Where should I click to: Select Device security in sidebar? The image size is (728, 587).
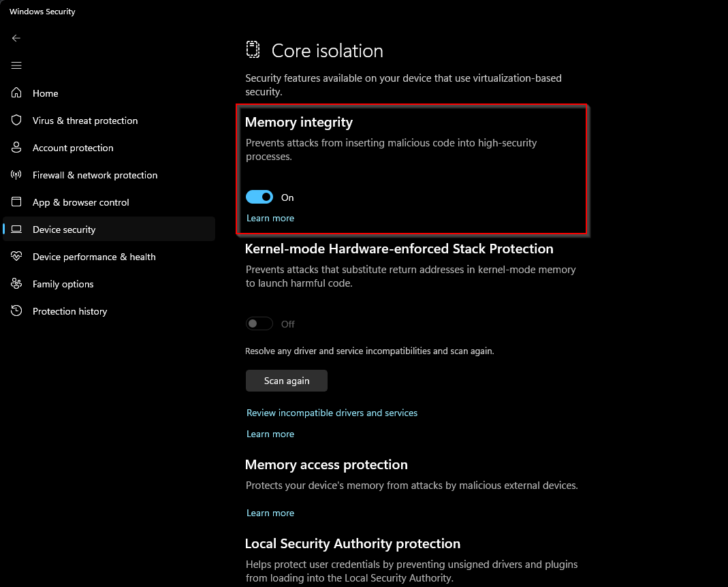pos(64,229)
